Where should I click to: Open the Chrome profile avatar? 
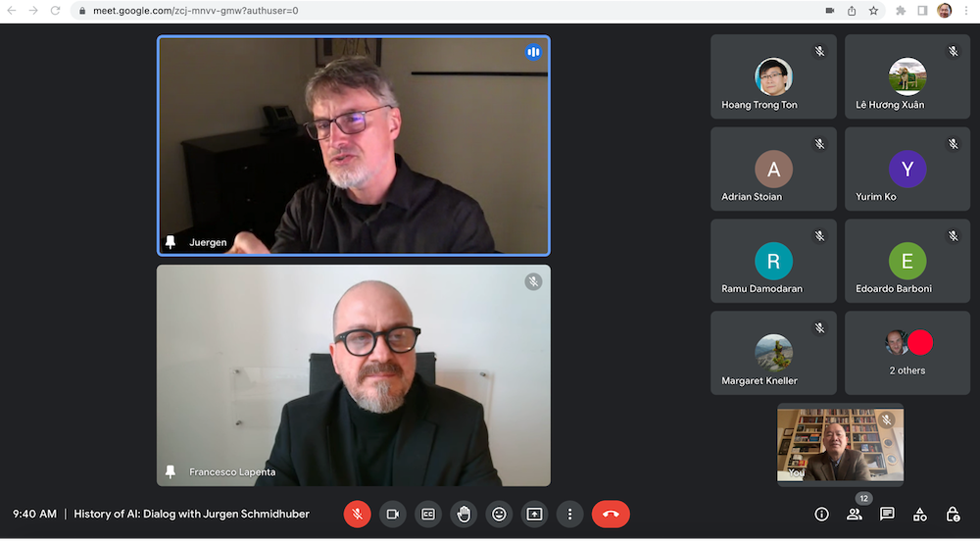[945, 10]
